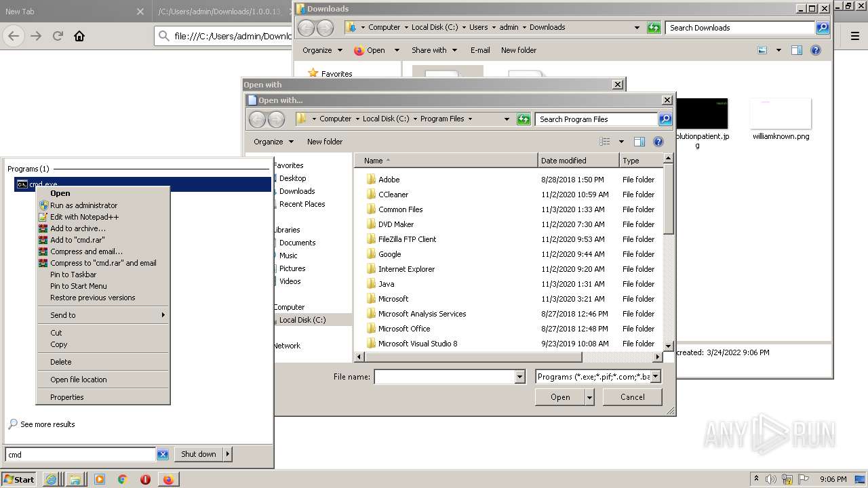Show hidden tray icons arrow
The height and width of the screenshot is (488, 868).
point(756,479)
